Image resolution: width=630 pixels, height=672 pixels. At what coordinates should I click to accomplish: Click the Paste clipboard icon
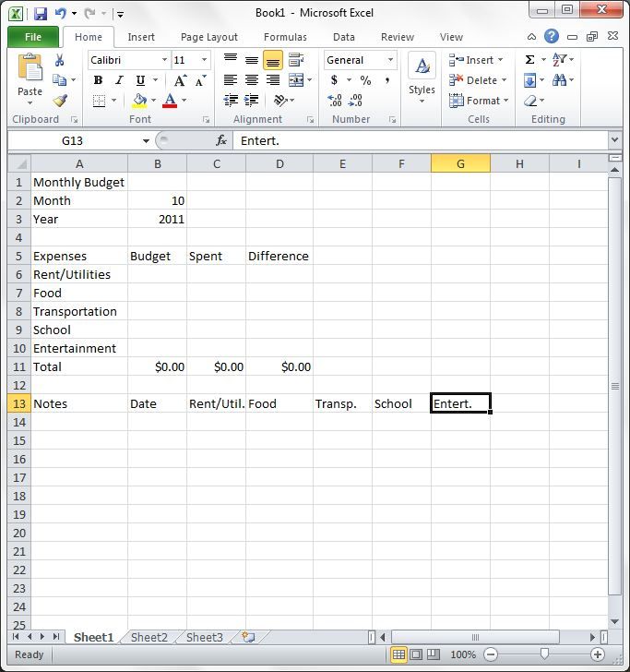30,66
